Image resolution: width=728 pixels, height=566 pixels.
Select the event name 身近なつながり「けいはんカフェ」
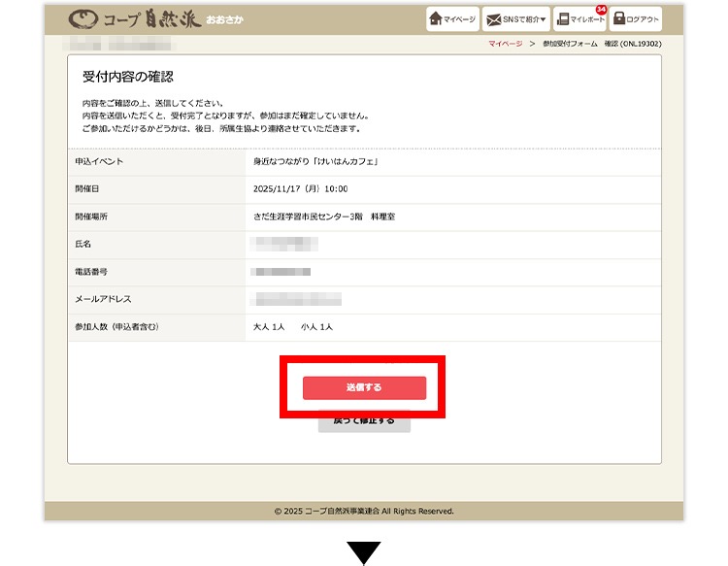[315, 161]
